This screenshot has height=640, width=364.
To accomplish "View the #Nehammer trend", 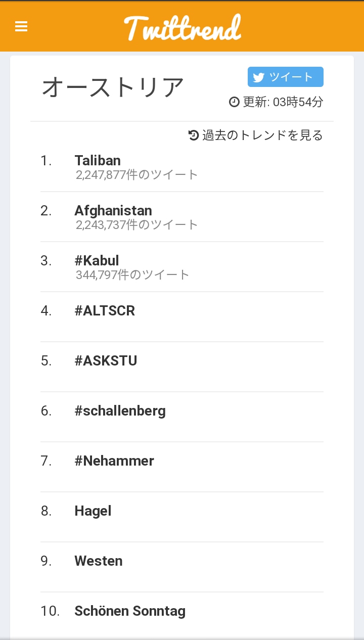I will point(114,461).
